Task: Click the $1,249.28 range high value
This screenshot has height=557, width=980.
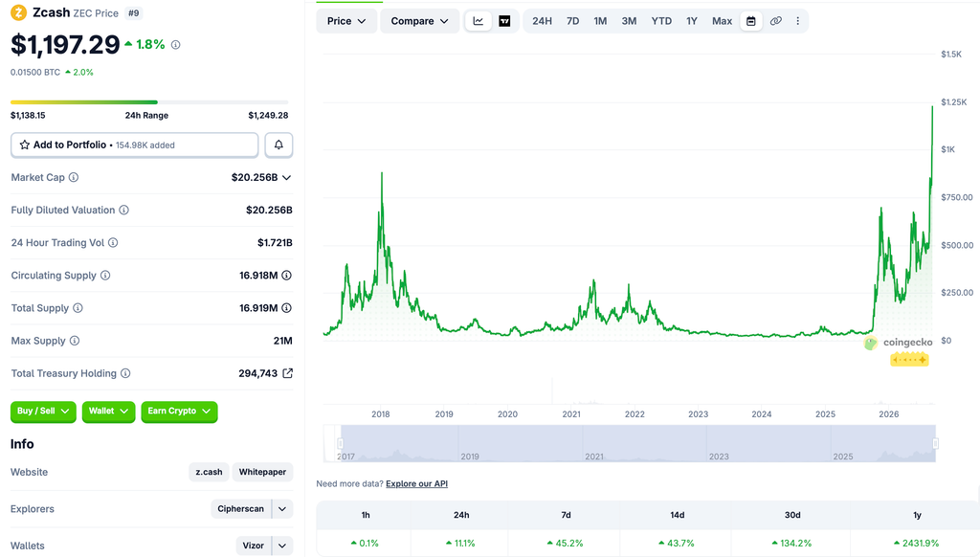Action: (x=268, y=115)
